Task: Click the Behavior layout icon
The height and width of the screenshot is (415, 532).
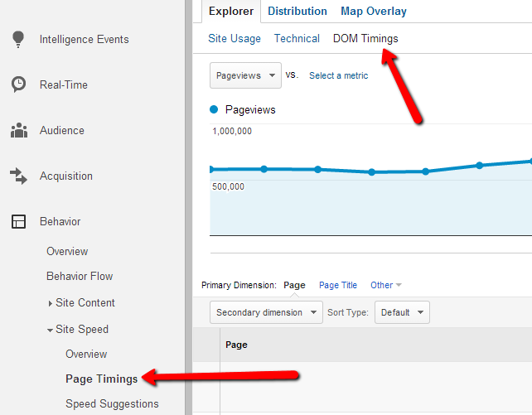Action: 19,221
